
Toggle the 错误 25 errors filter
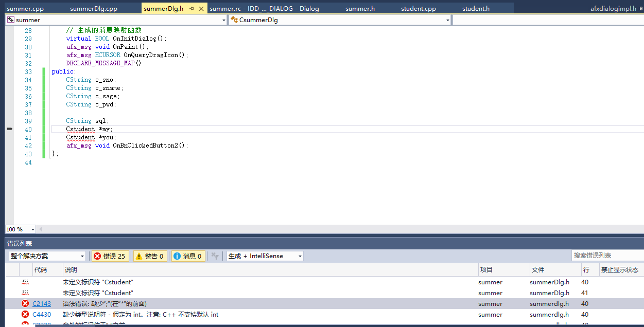pyautogui.click(x=110, y=256)
